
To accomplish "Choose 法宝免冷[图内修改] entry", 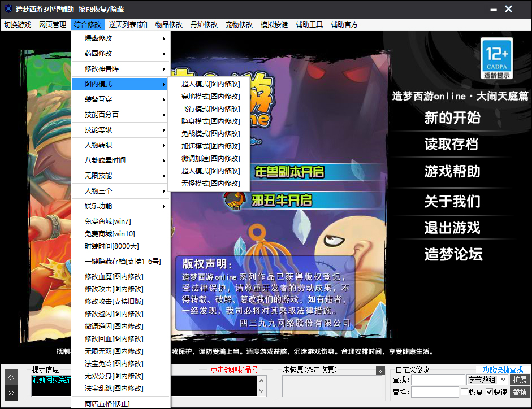I will click(120, 364).
